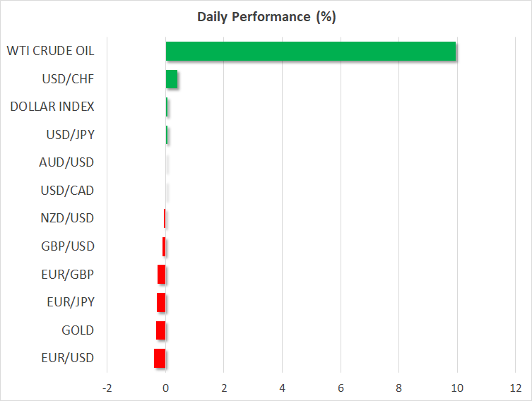Select the NZD/USD category label

[68, 218]
